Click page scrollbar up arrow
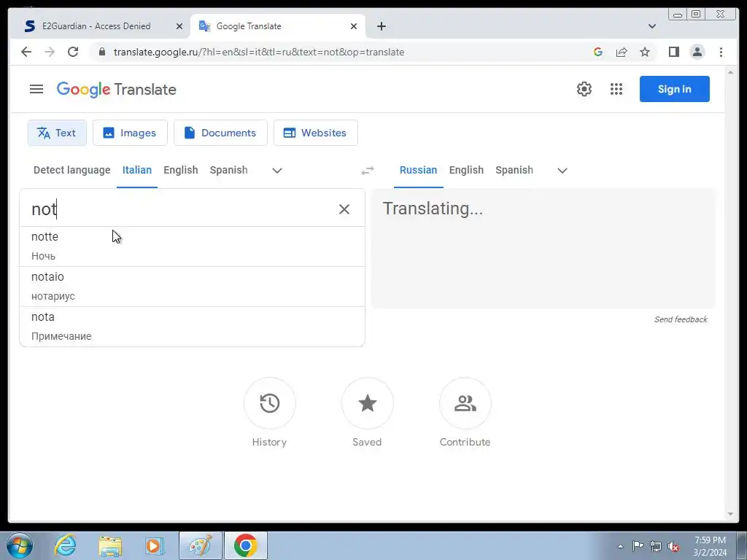The width and height of the screenshot is (747, 560). 731,72
